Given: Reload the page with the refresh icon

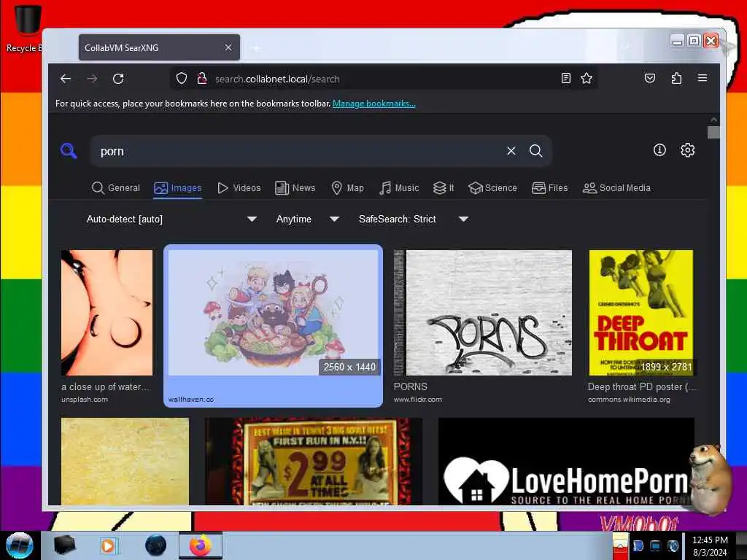Looking at the screenshot, I should click(x=118, y=79).
